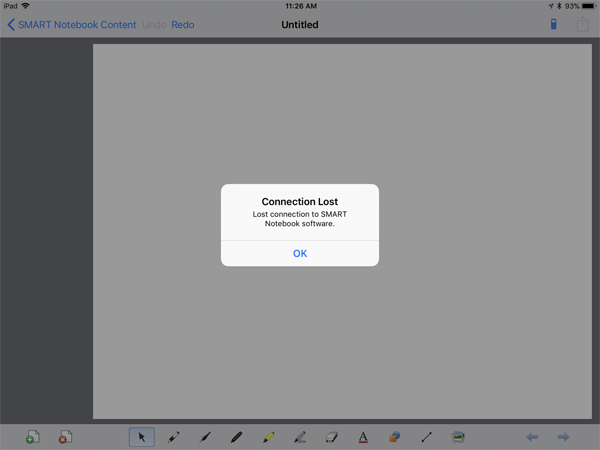The height and width of the screenshot is (450, 600).
Task: Go to next page with right arrow
Action: click(563, 437)
